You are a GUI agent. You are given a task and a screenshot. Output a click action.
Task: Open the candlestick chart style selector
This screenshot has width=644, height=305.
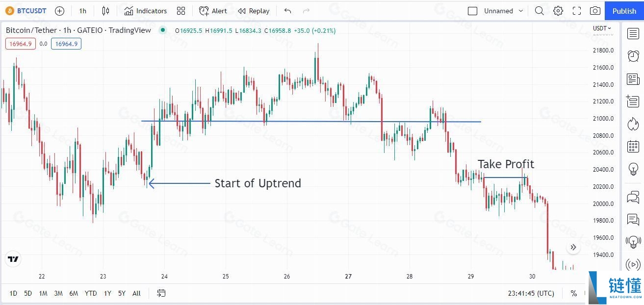click(105, 11)
